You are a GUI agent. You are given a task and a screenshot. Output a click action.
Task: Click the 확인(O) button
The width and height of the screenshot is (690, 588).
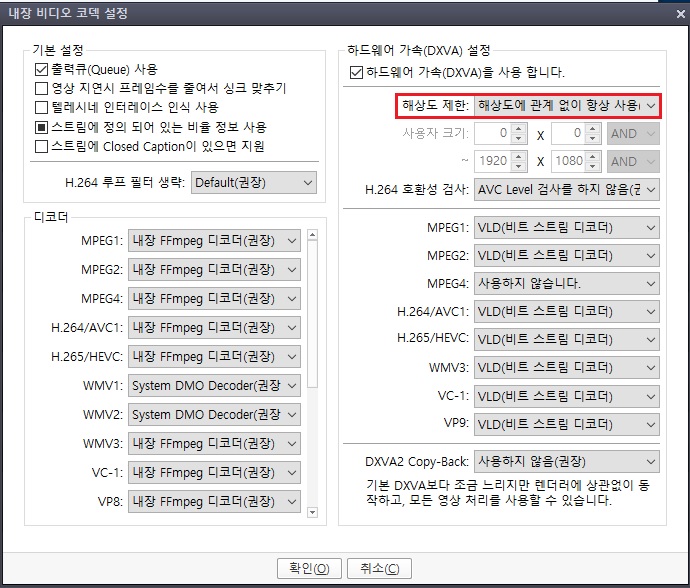pos(309,569)
